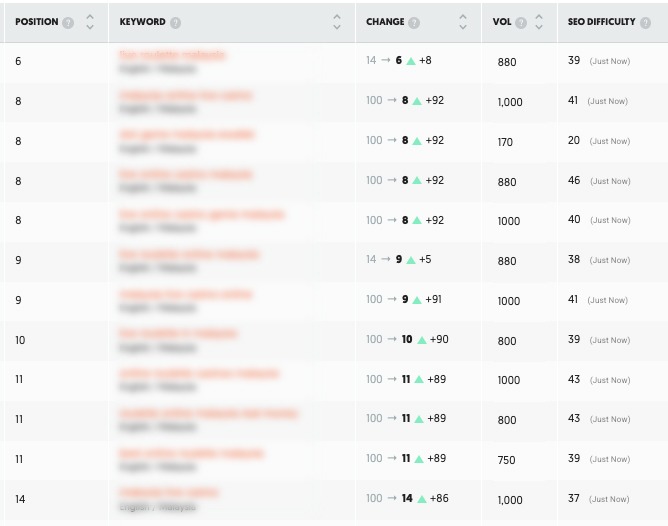
Task: Select position value 14
Action: tap(20, 499)
